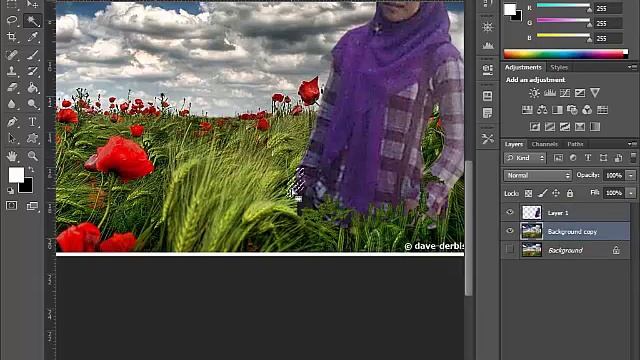This screenshot has width=640, height=360.
Task: Show the hidden Background layer
Action: coord(510,249)
